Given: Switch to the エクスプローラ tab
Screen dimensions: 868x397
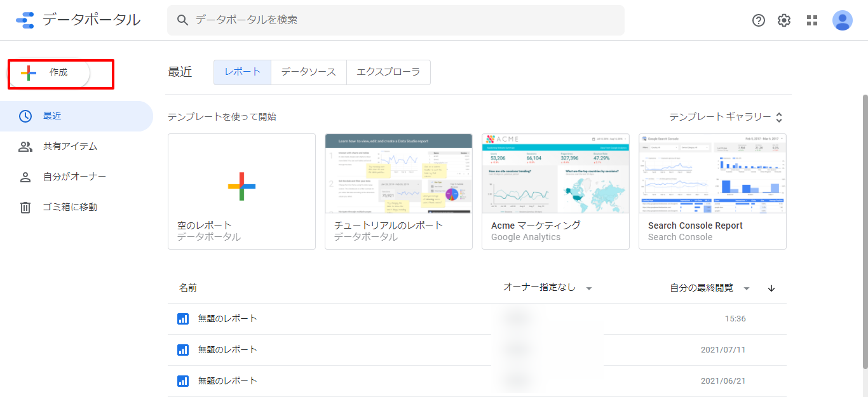Looking at the screenshot, I should pyautogui.click(x=388, y=72).
